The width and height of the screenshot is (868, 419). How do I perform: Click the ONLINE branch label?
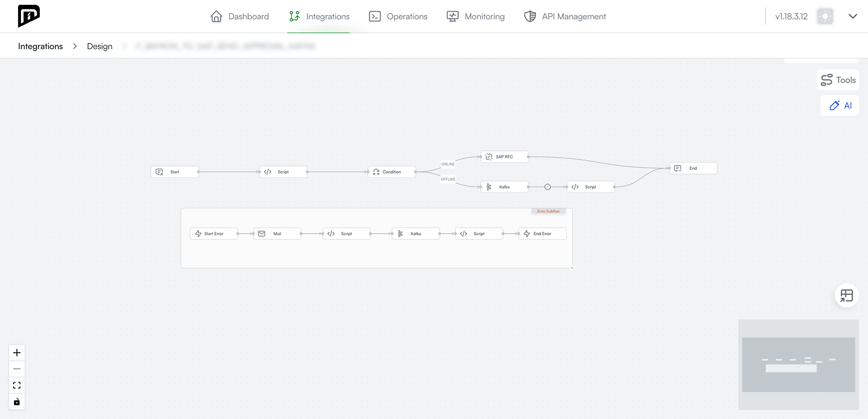(x=448, y=164)
